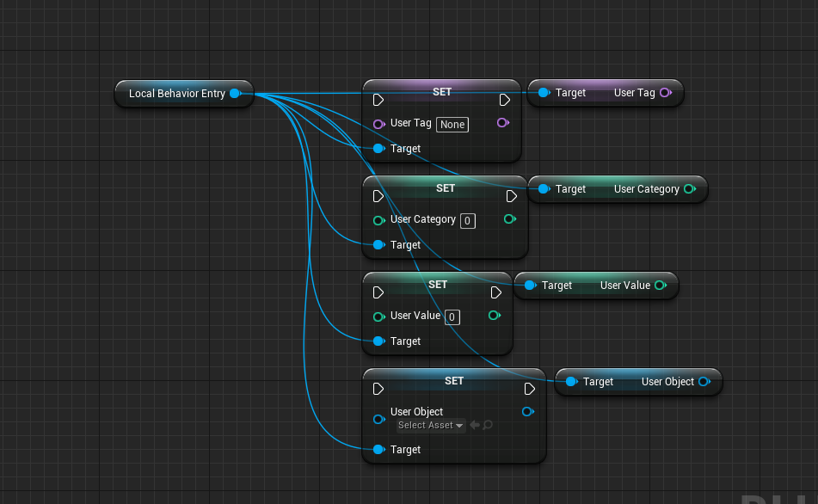The width and height of the screenshot is (818, 504).
Task: Select the Local Behavior Entry node
Action: click(176, 93)
